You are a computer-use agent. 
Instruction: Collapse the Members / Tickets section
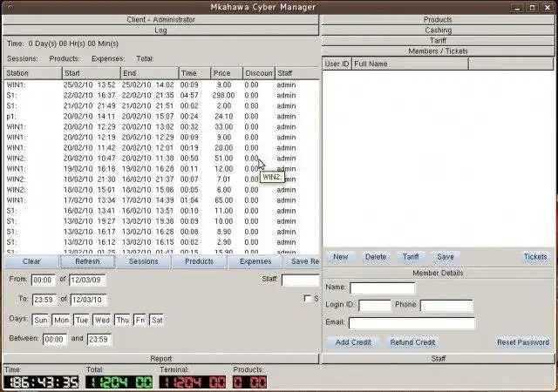(x=438, y=51)
